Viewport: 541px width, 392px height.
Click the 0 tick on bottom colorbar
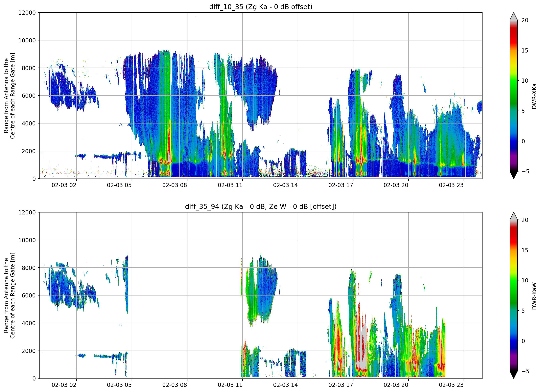(x=523, y=341)
